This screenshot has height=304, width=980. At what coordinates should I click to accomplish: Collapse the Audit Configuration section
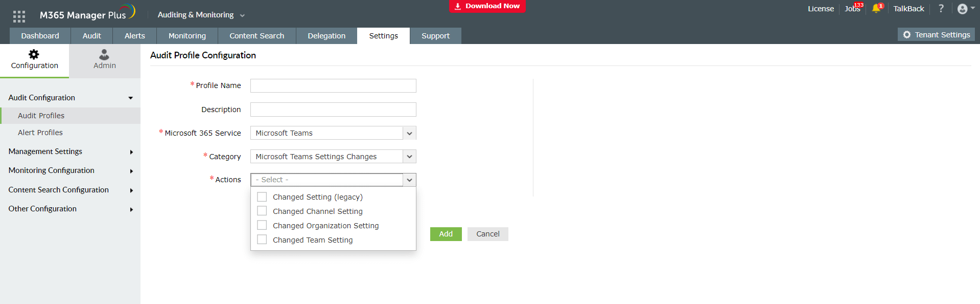70,98
